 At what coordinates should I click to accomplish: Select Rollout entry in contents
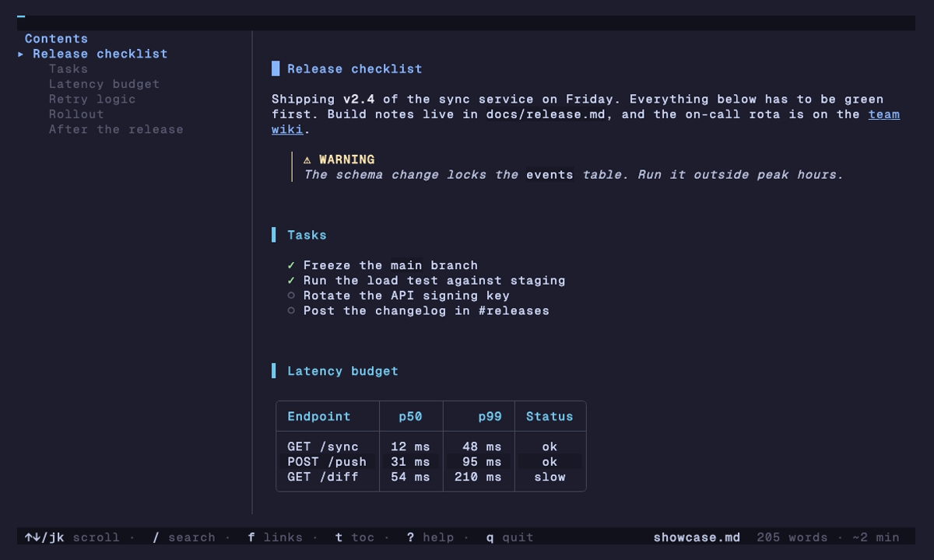[76, 114]
